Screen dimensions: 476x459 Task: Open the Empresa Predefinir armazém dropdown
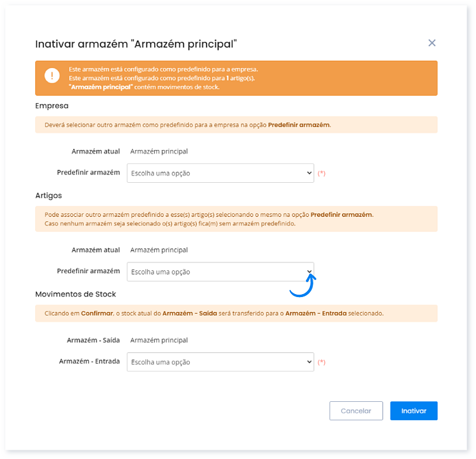click(220, 173)
